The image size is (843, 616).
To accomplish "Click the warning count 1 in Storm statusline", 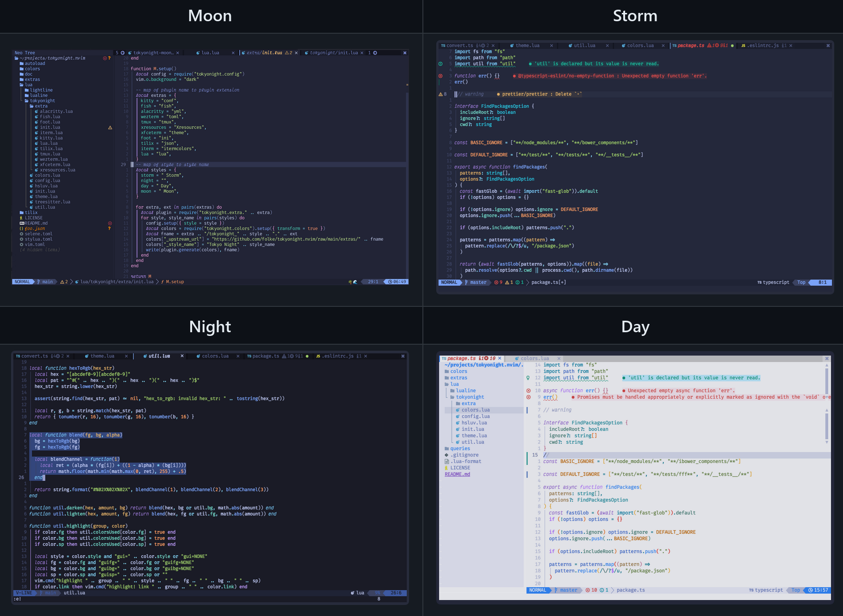I will 509,282.
